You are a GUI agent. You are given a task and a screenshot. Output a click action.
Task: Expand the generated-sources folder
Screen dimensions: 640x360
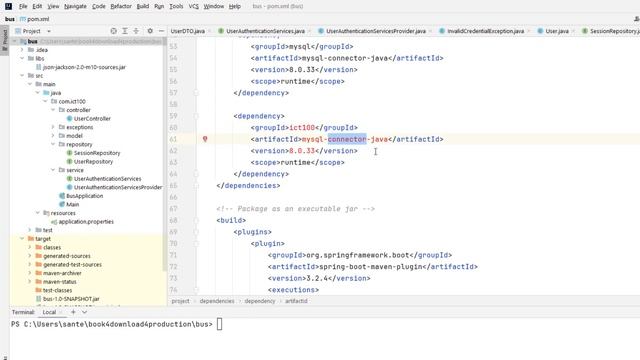pyautogui.click(x=30, y=256)
